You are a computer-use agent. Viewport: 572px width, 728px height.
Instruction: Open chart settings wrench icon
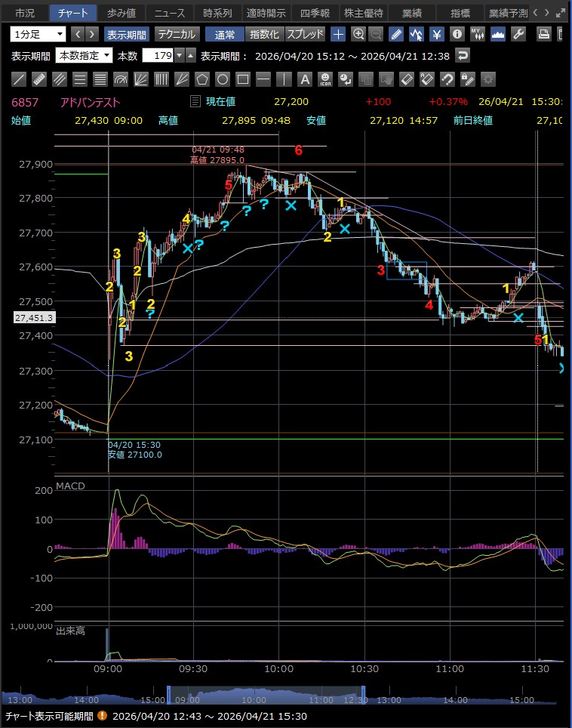(518, 34)
